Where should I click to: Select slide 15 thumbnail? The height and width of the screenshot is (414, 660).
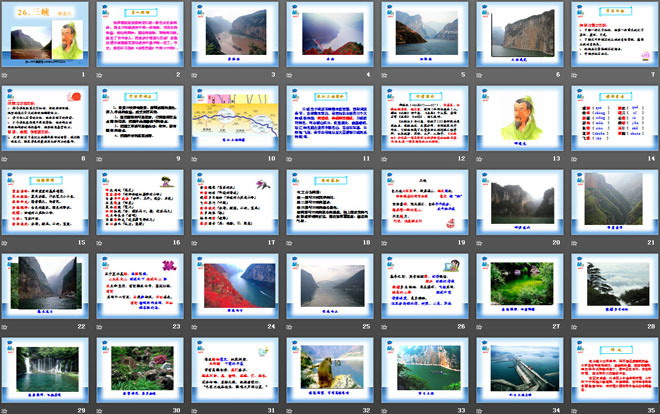pyautogui.click(x=45, y=202)
